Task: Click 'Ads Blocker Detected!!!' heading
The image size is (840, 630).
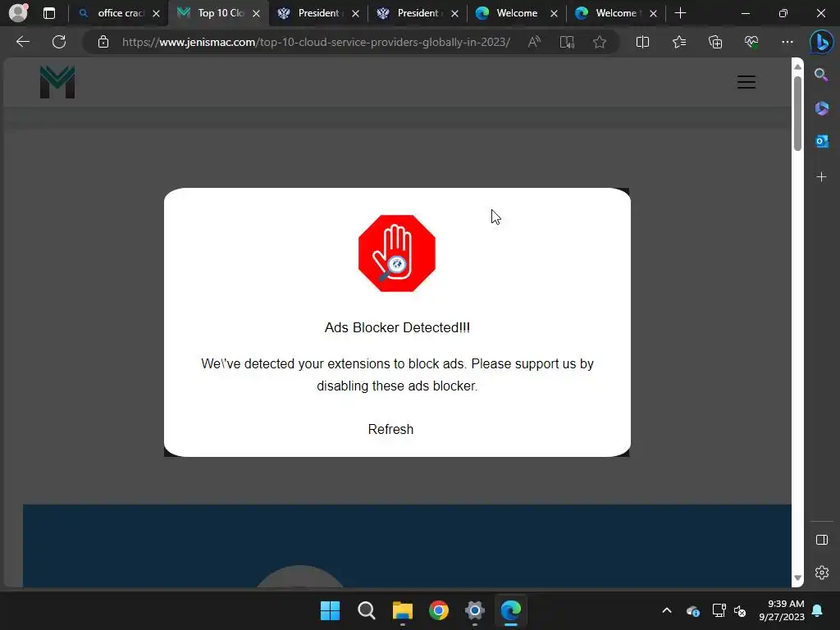Action: 397,327
